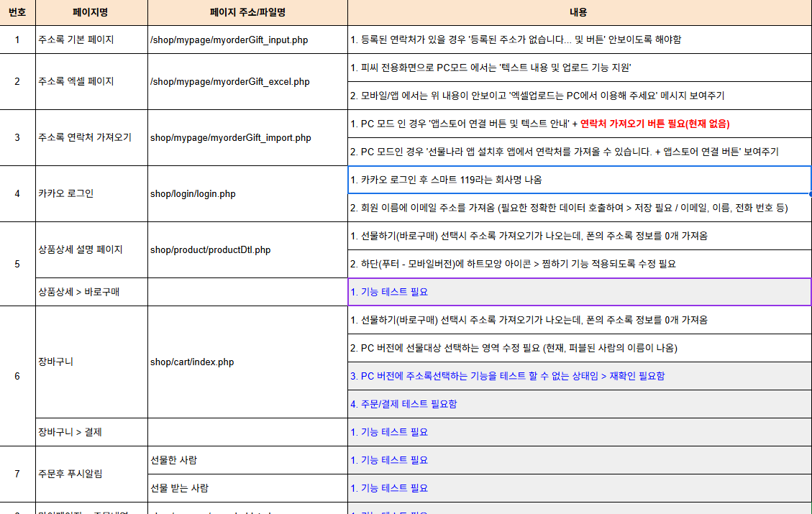The height and width of the screenshot is (514, 812).
Task: Click number cell '1'
Action: coord(17,40)
